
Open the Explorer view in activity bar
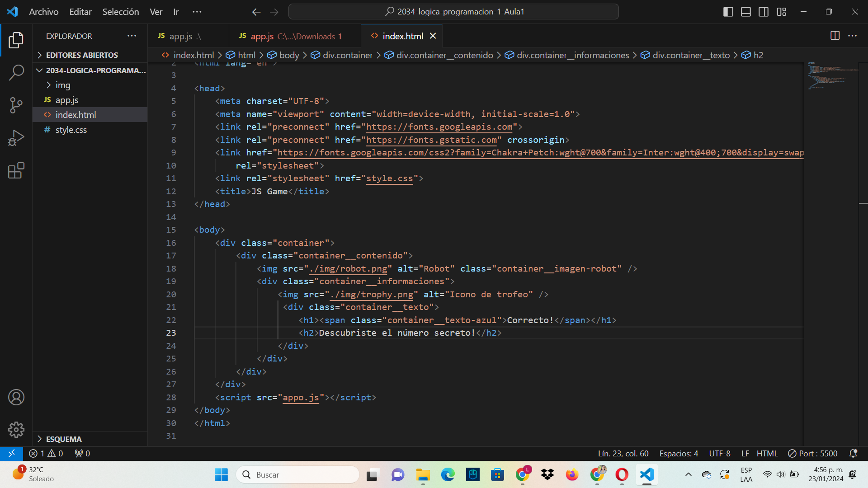[16, 40]
